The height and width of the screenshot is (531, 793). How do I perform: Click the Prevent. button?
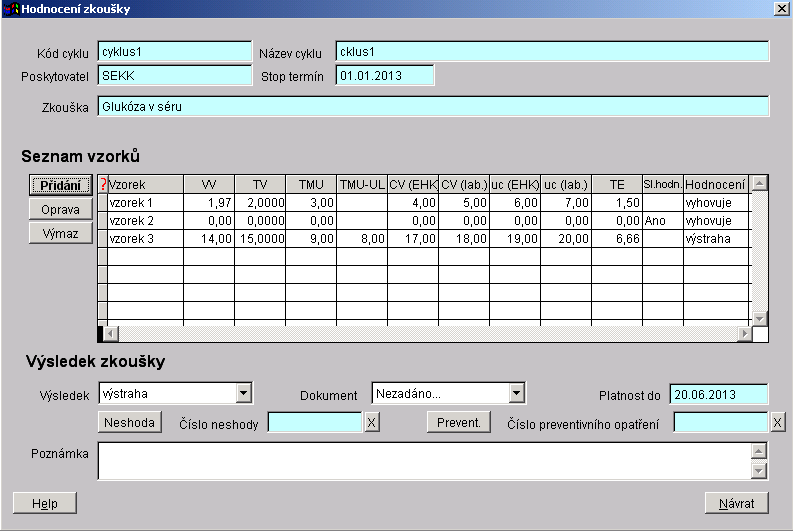pos(459,423)
